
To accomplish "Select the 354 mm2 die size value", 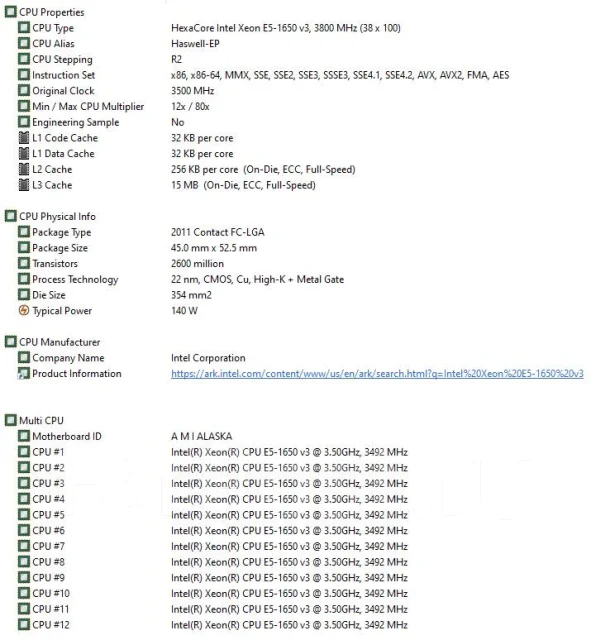I will tap(191, 295).
